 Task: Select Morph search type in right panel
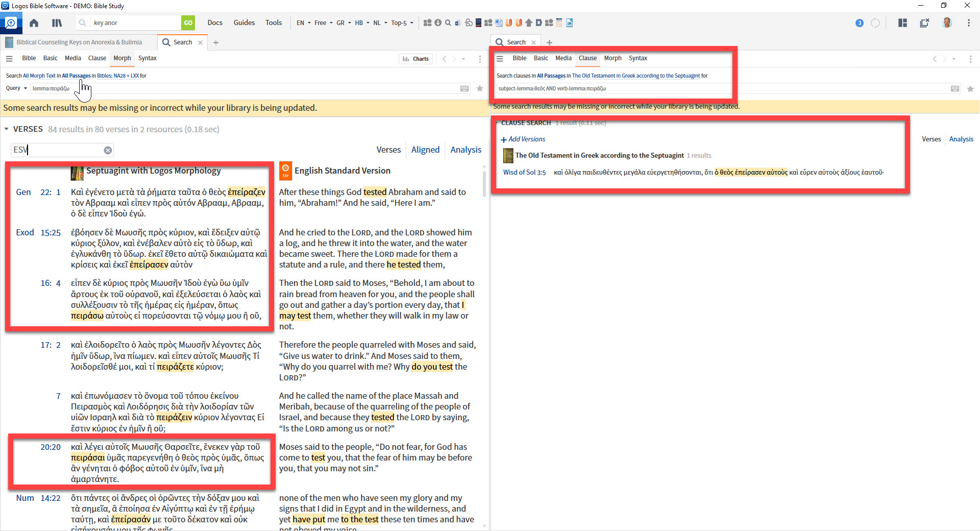613,58
